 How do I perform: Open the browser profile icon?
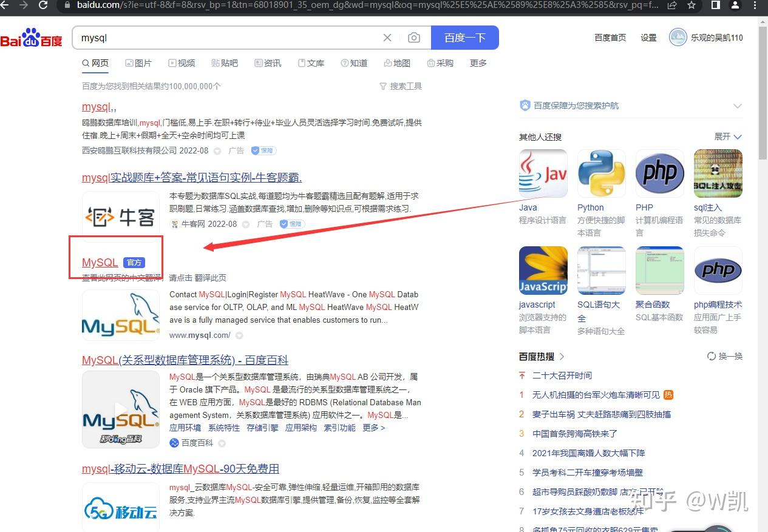(735, 5)
